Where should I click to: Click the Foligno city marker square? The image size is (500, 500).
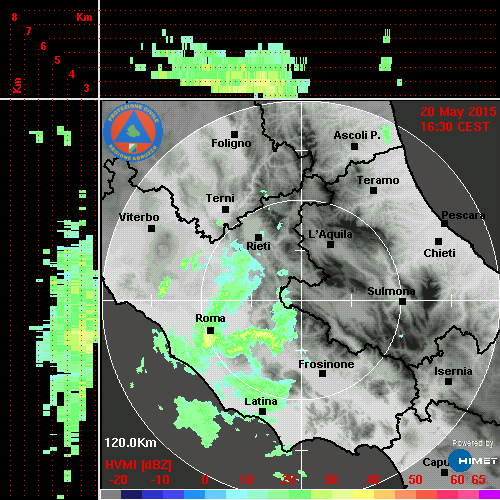pyautogui.click(x=234, y=134)
